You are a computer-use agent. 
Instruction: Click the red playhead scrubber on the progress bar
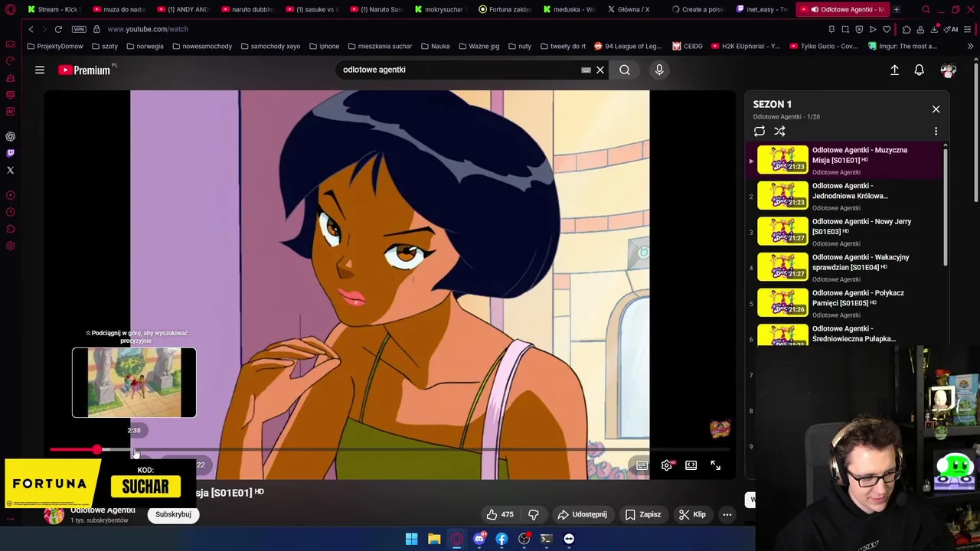tap(96, 450)
